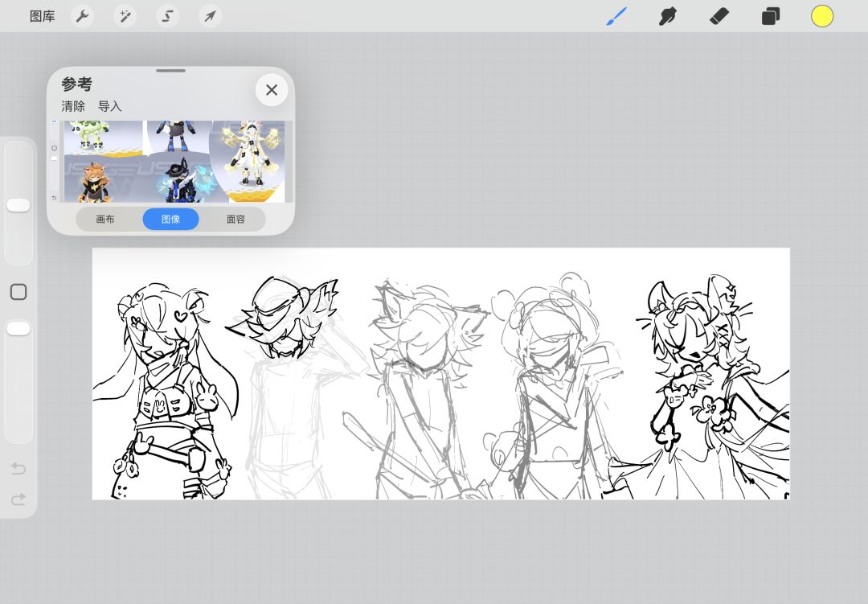Click 清除 to clear reference image
868x604 pixels.
[73, 106]
